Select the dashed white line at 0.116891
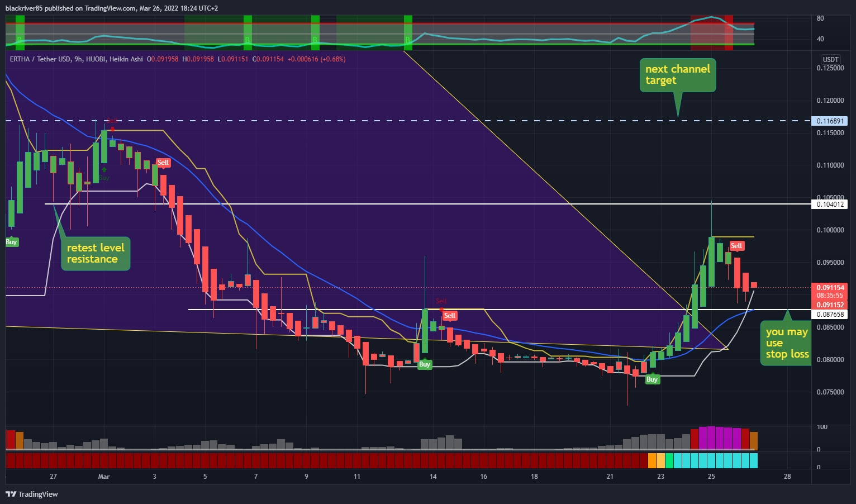Image resolution: width=856 pixels, height=504 pixels. point(408,121)
